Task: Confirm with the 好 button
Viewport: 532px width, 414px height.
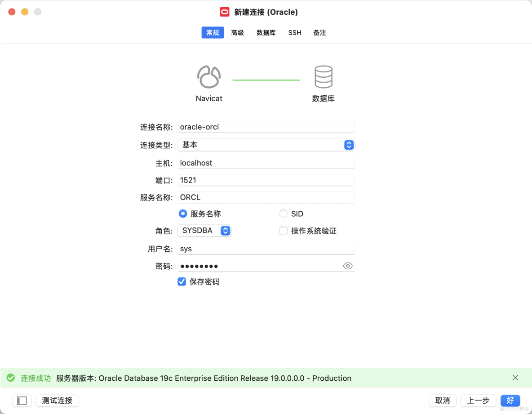Action: (x=510, y=401)
